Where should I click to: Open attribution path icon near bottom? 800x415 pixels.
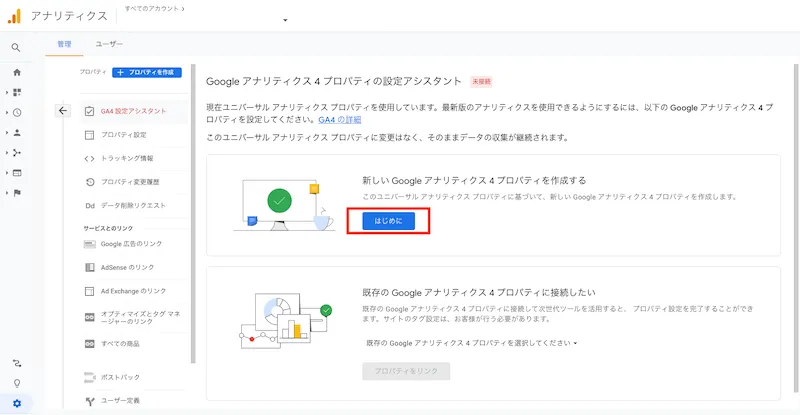17,363
